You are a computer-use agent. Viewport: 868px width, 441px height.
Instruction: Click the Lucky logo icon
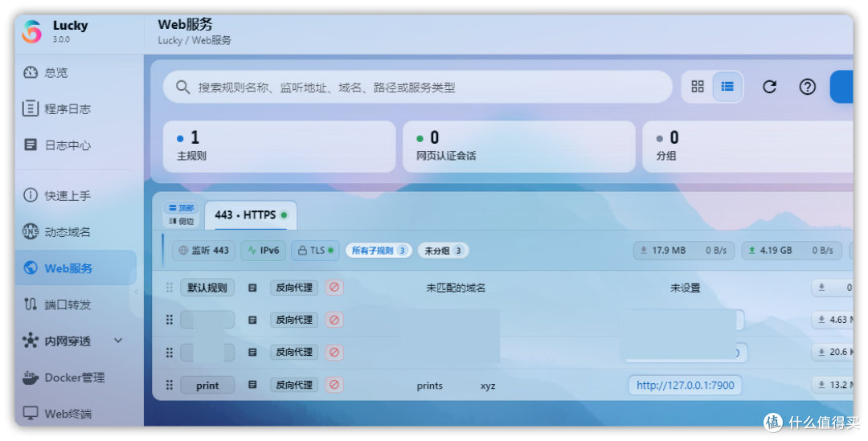[31, 31]
